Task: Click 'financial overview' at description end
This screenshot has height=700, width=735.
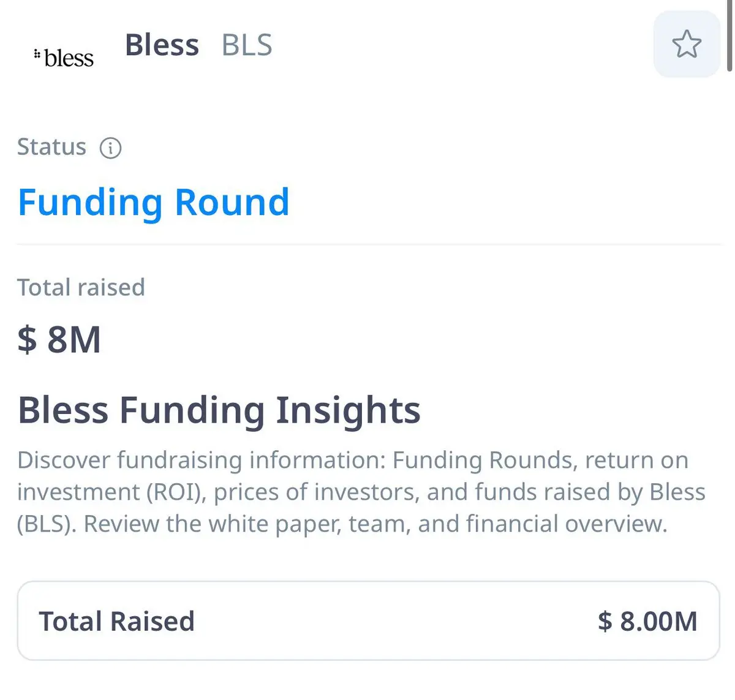Action: [566, 524]
